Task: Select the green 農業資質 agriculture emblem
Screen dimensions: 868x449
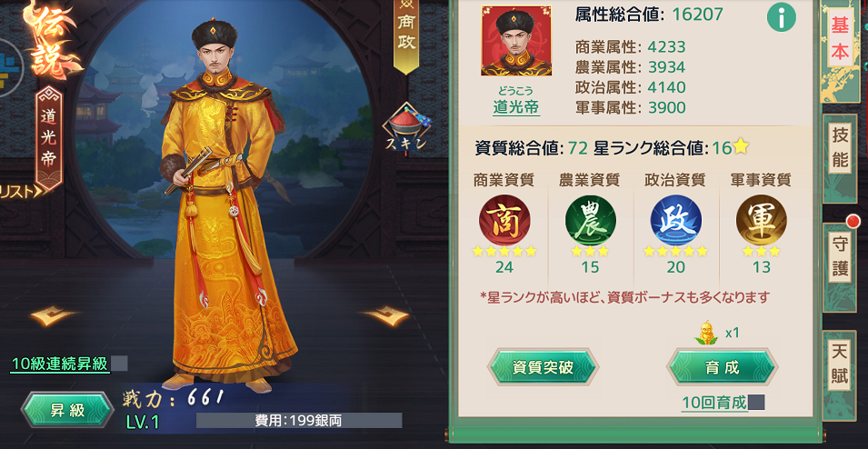Action: tap(590, 220)
